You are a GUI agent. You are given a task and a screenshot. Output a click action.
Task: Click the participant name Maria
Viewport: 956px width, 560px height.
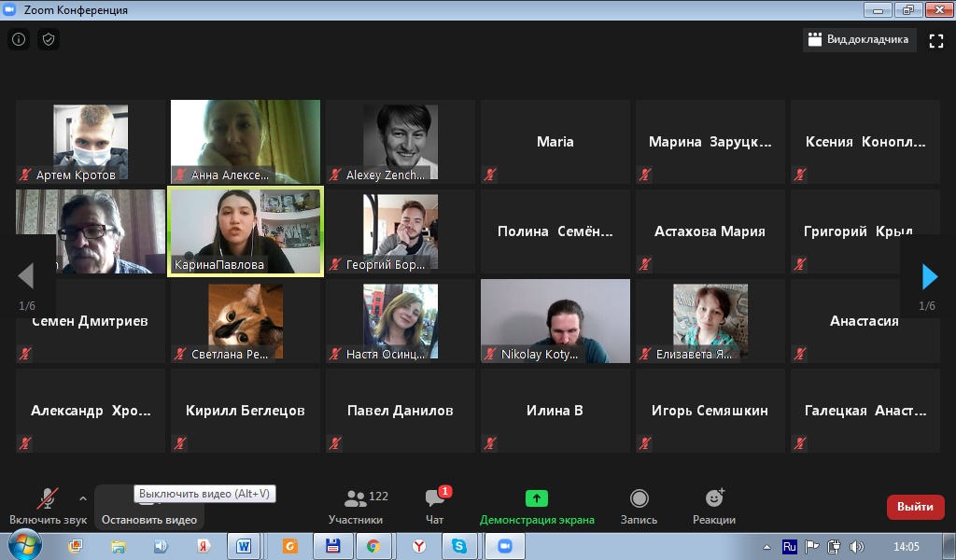click(555, 142)
